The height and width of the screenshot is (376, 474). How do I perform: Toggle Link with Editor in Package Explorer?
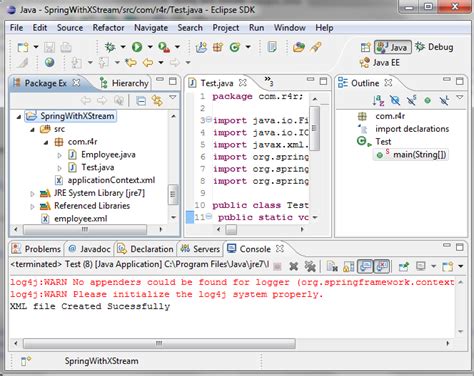tap(157, 100)
